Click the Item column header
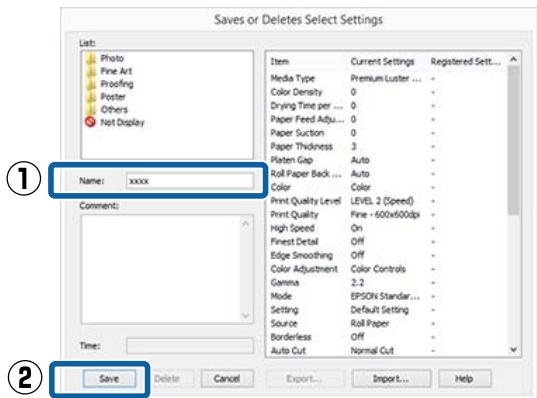 [280, 62]
